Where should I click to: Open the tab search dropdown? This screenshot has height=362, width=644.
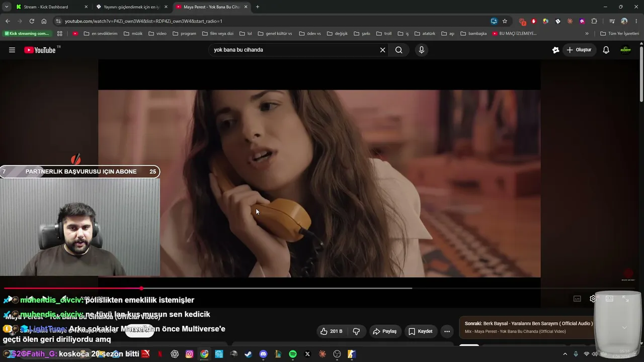7,7
